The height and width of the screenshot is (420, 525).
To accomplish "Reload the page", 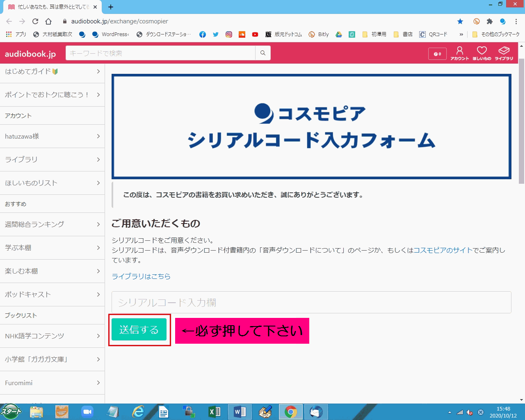I will [x=35, y=21].
